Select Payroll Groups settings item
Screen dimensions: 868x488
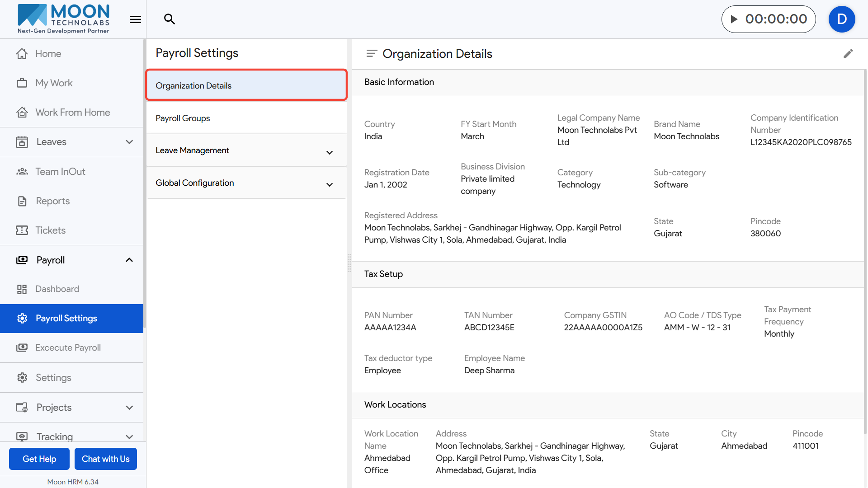pos(183,118)
